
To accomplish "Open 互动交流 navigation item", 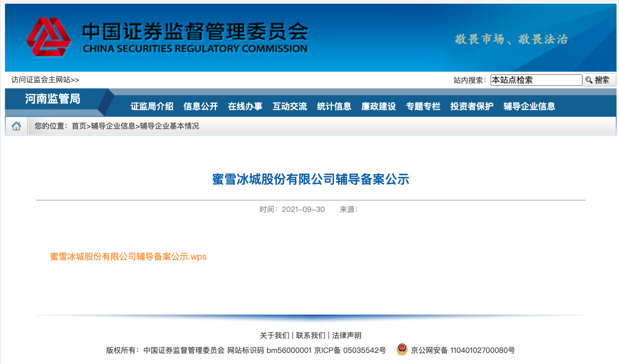I will (290, 106).
